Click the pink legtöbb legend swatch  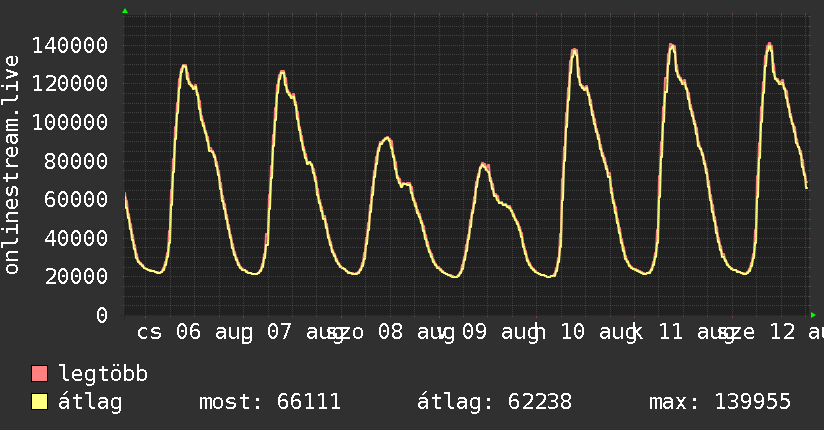tap(39, 373)
